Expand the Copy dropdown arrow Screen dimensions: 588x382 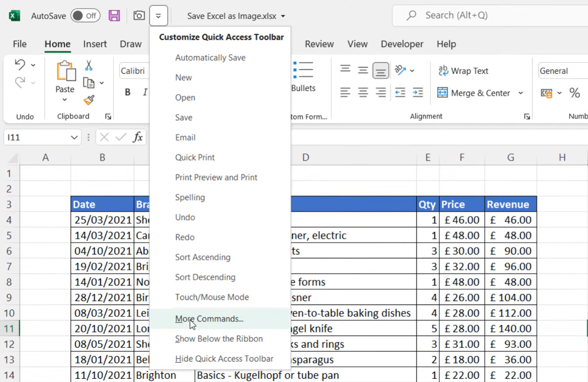pyautogui.click(x=102, y=83)
